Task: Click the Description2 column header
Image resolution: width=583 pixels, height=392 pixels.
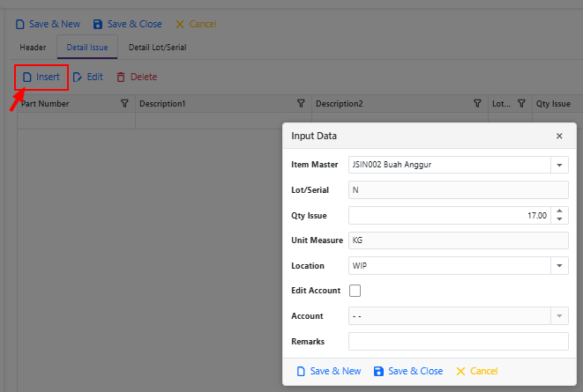Action: (x=400, y=104)
